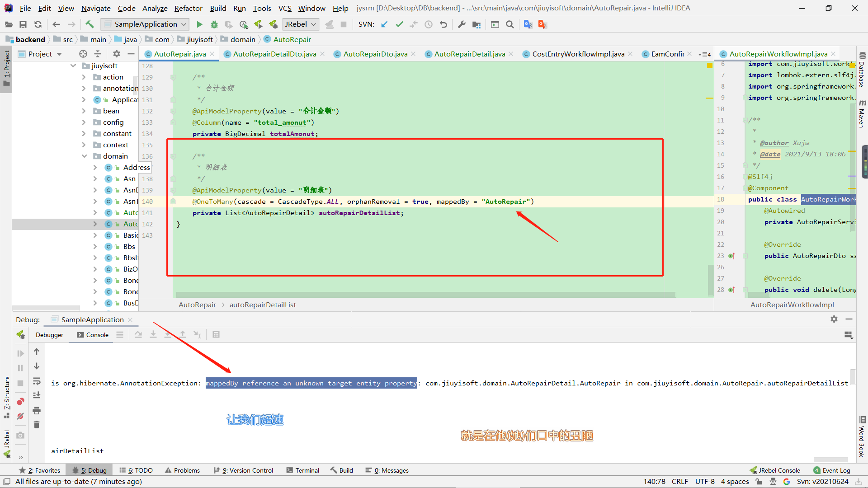Start debugging with the bug icon

[214, 24]
